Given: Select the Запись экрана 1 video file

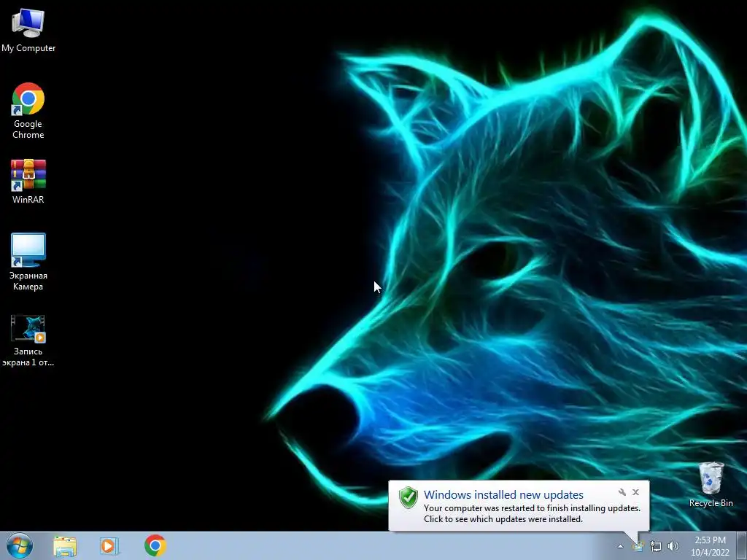Looking at the screenshot, I should tap(28, 340).
